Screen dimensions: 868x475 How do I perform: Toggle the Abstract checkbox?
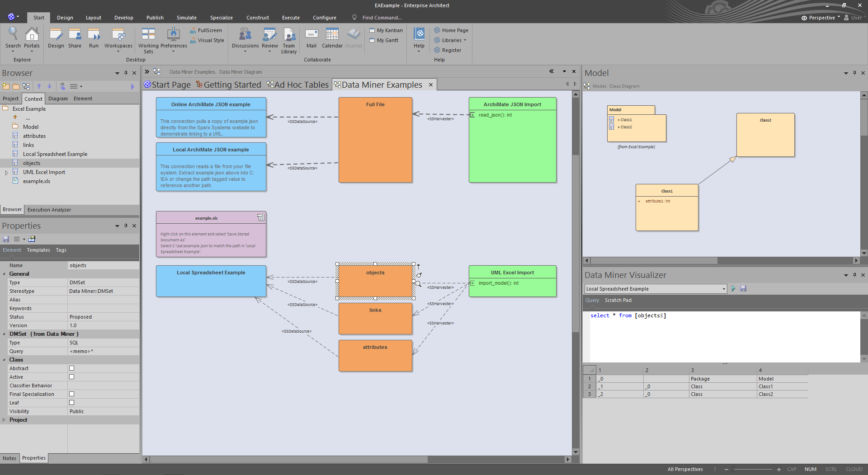[71, 368]
